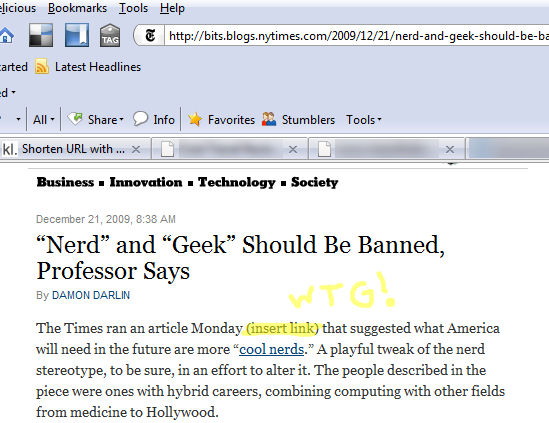Image resolution: width=549 pixels, height=423 pixels.
Task: Follow the cool nerds link
Action: tap(271, 349)
